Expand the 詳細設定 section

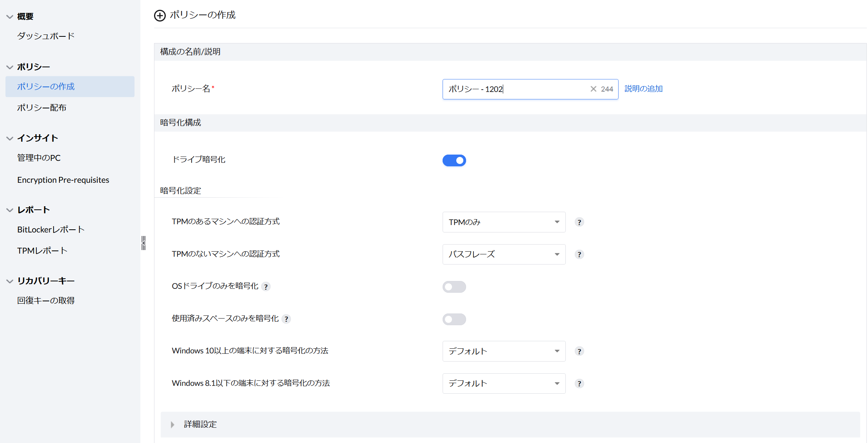click(x=200, y=424)
